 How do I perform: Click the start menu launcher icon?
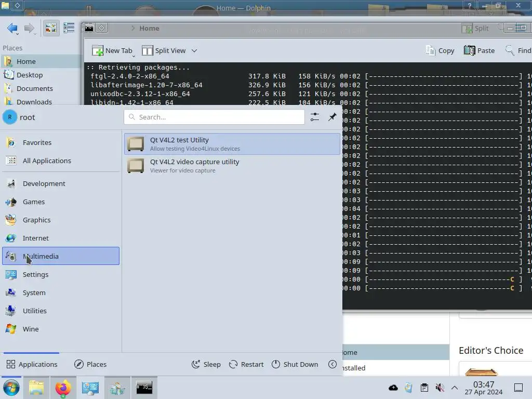(11, 388)
